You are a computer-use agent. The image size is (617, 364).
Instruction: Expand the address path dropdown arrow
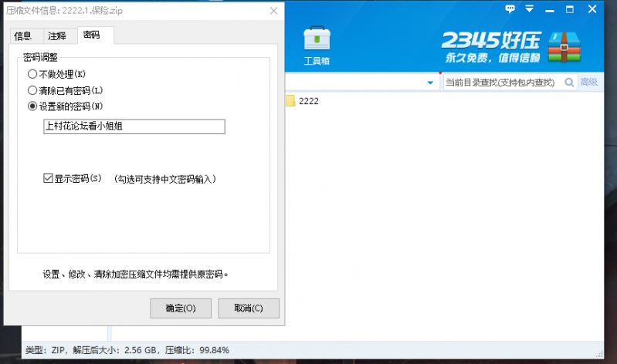point(431,83)
